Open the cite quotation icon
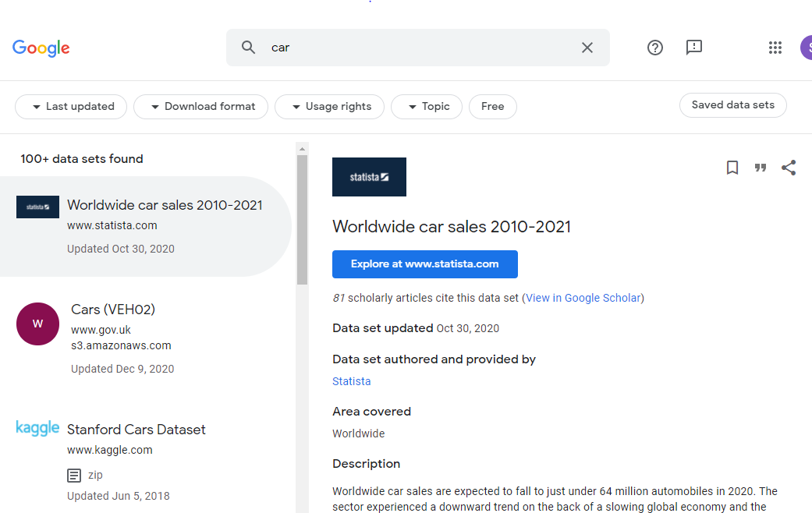 (761, 168)
